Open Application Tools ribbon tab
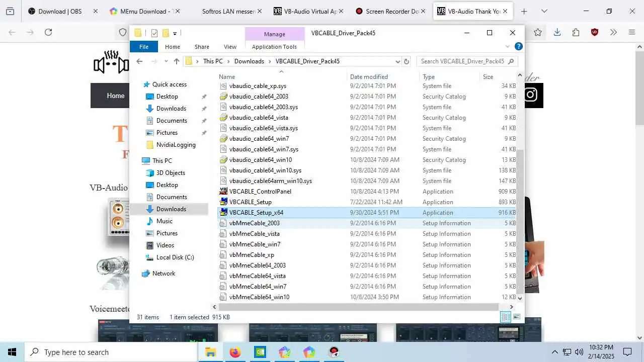 tap(274, 47)
